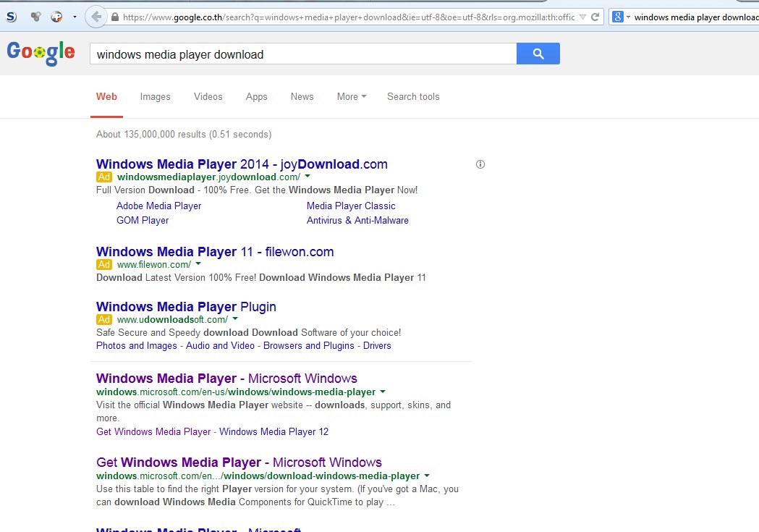Click the Google search query field

pyautogui.click(x=303, y=54)
